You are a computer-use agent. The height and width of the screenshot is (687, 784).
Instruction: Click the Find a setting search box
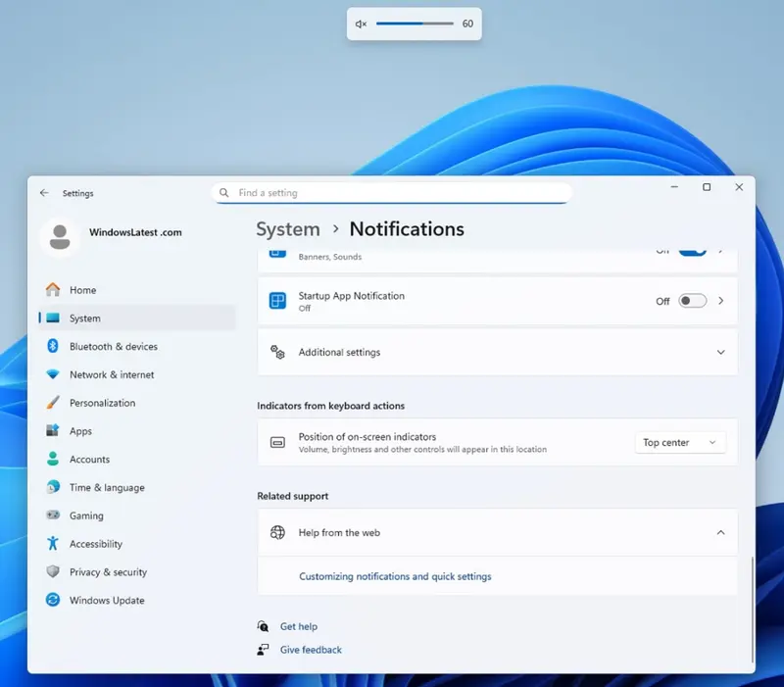[x=392, y=193]
